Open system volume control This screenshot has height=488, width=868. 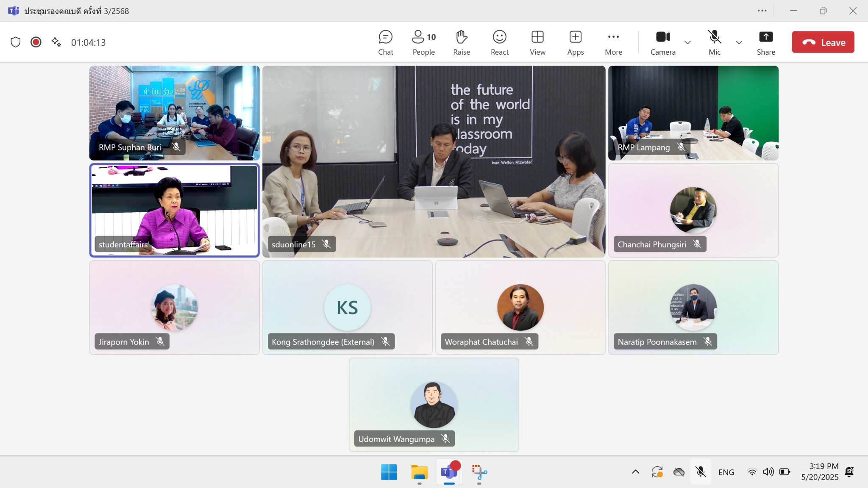[768, 472]
